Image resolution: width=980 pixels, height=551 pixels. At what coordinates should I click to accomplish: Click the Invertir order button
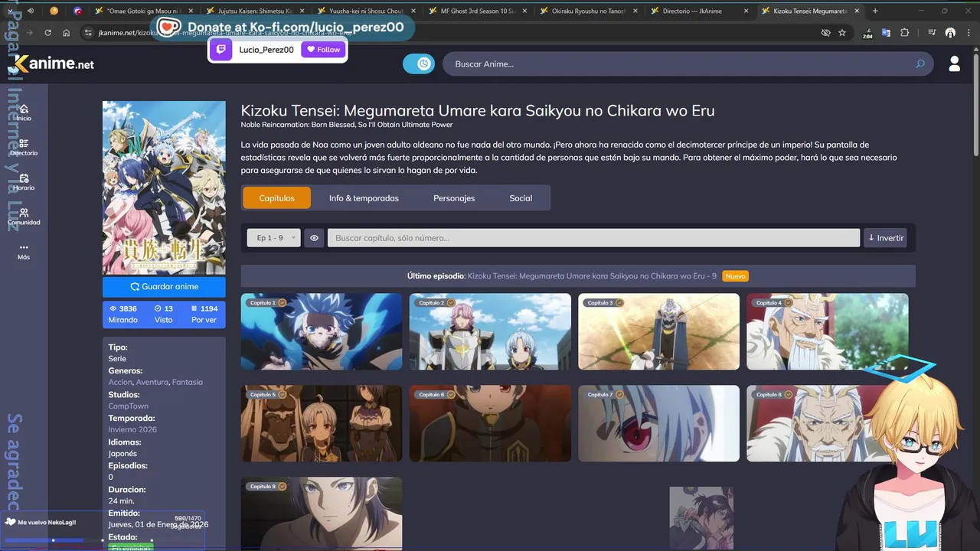885,238
